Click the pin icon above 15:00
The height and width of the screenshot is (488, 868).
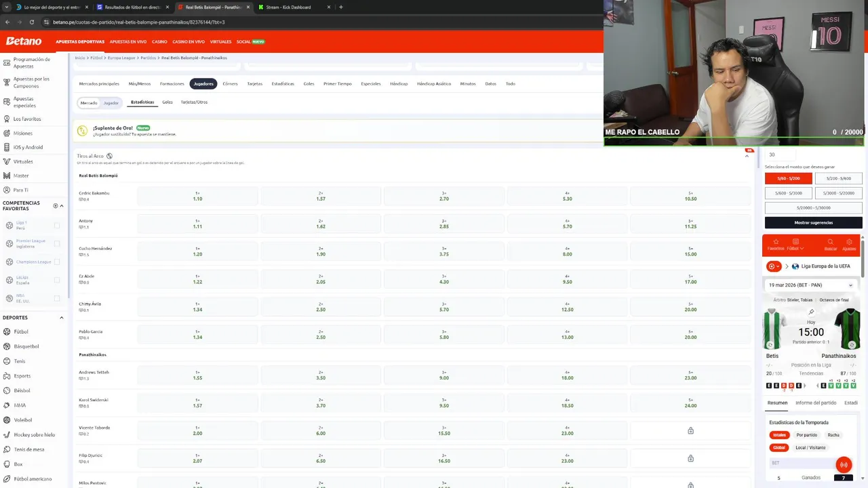tap(811, 312)
